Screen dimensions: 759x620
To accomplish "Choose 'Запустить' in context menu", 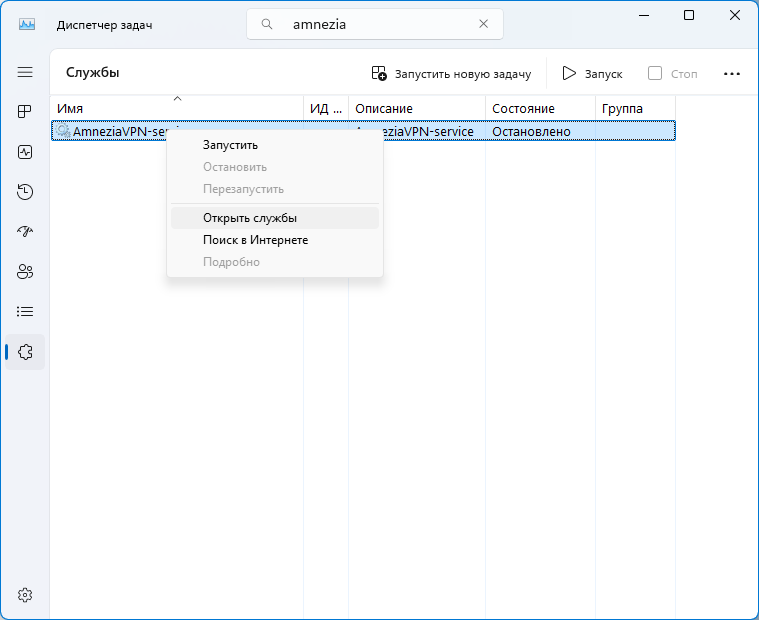I will (x=230, y=145).
